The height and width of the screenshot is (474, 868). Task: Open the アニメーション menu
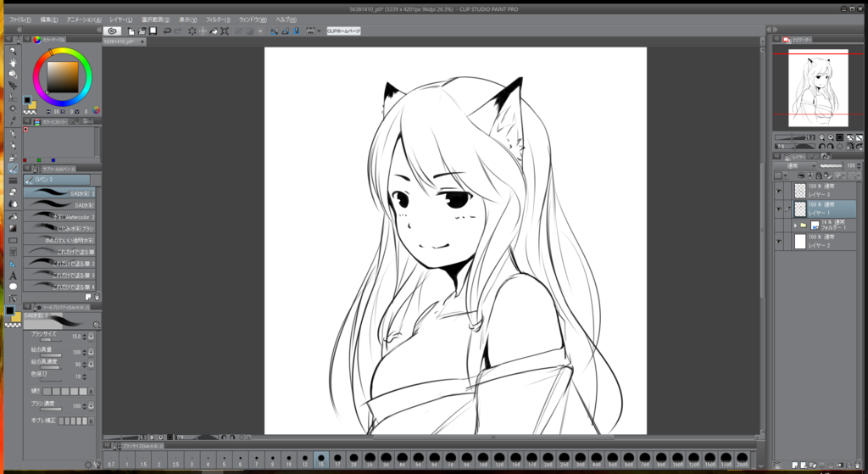click(84, 20)
